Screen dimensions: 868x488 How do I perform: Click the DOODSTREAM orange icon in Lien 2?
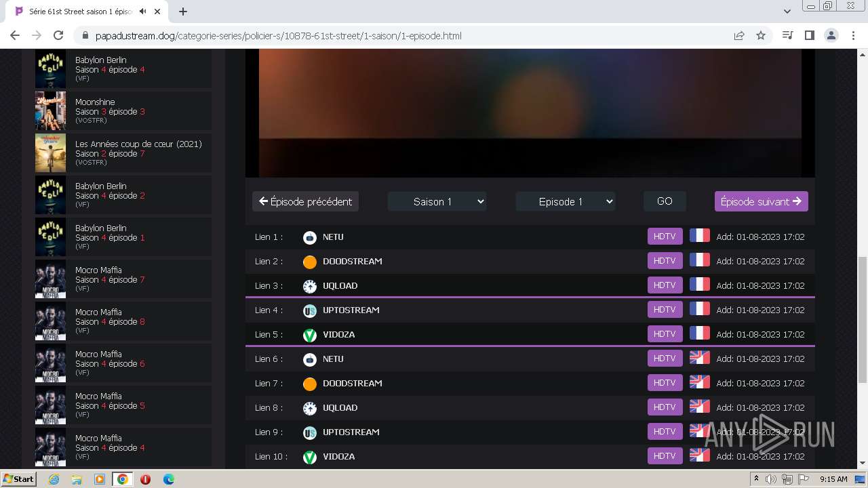pyautogui.click(x=310, y=262)
